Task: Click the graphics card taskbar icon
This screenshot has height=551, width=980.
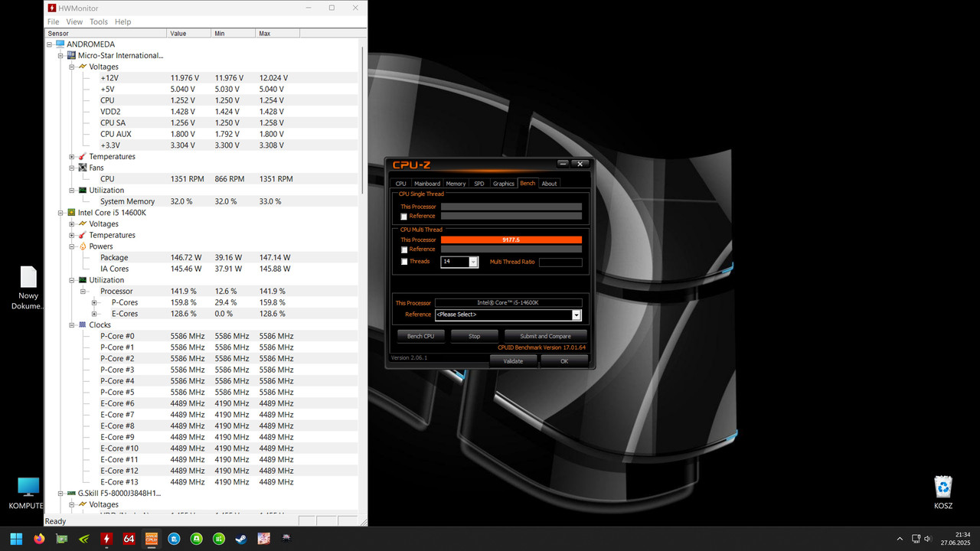Action: coord(61,538)
